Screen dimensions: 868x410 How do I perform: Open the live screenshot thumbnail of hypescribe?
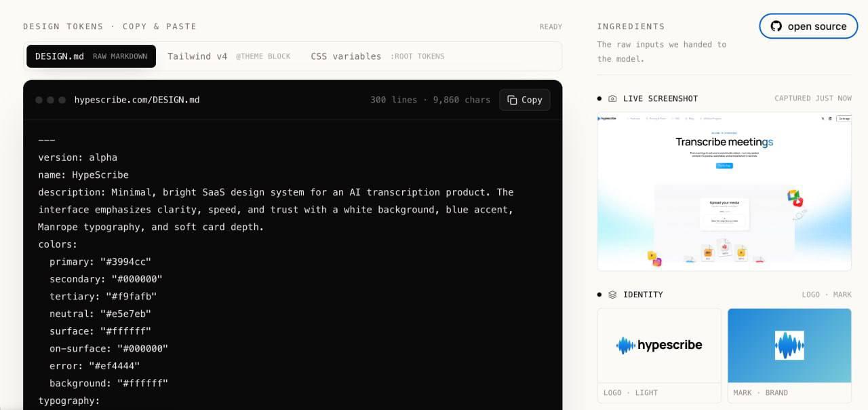click(724, 191)
